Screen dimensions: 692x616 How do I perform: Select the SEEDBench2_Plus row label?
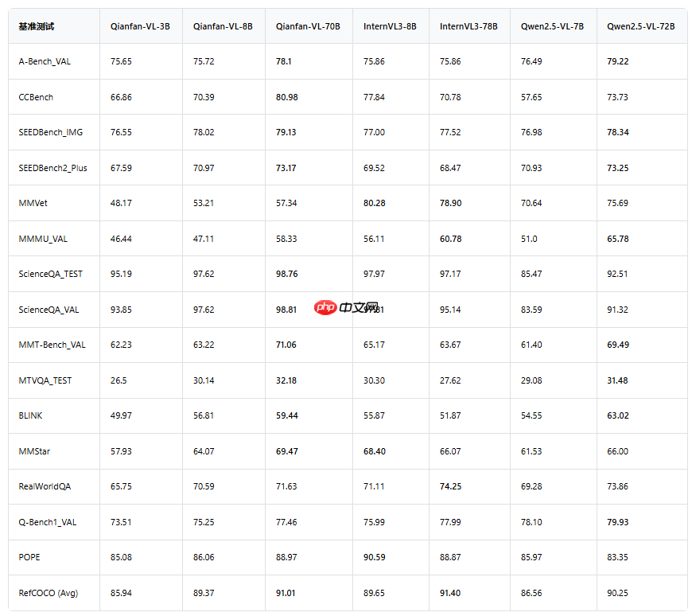click(x=53, y=168)
